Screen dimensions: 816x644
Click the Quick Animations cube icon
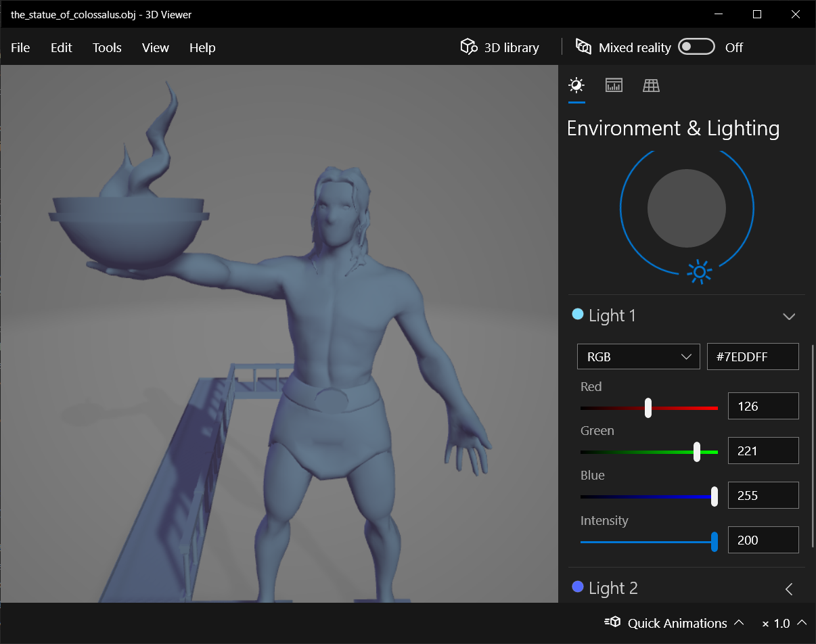pyautogui.click(x=613, y=622)
